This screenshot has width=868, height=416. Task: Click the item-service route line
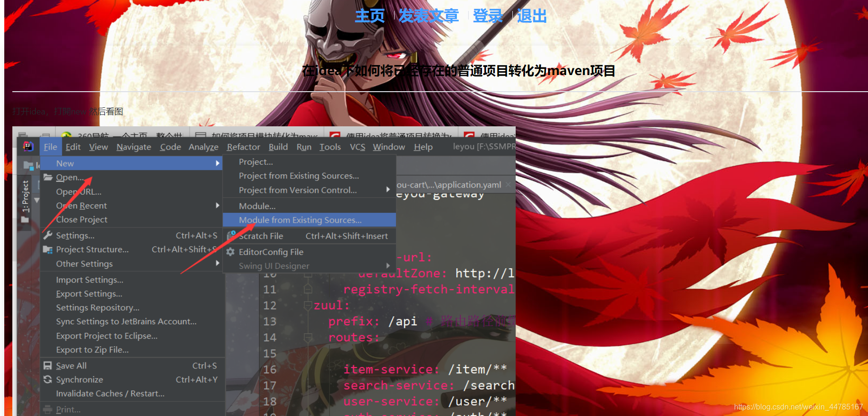click(x=425, y=369)
